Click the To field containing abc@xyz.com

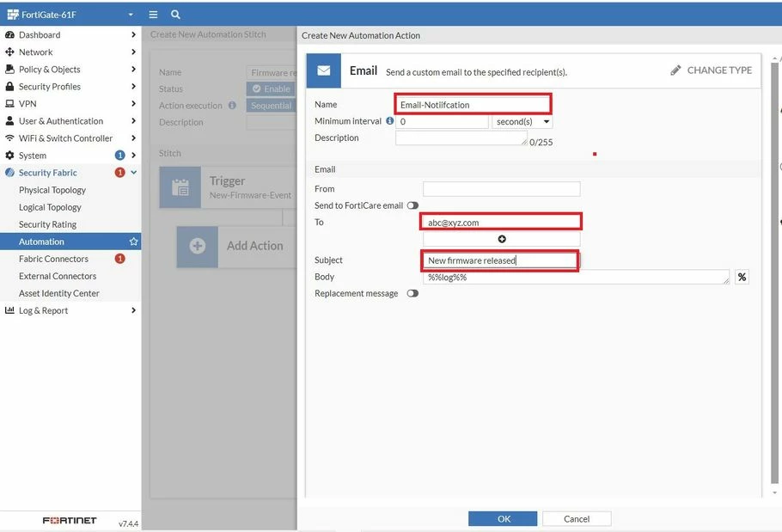click(x=501, y=223)
